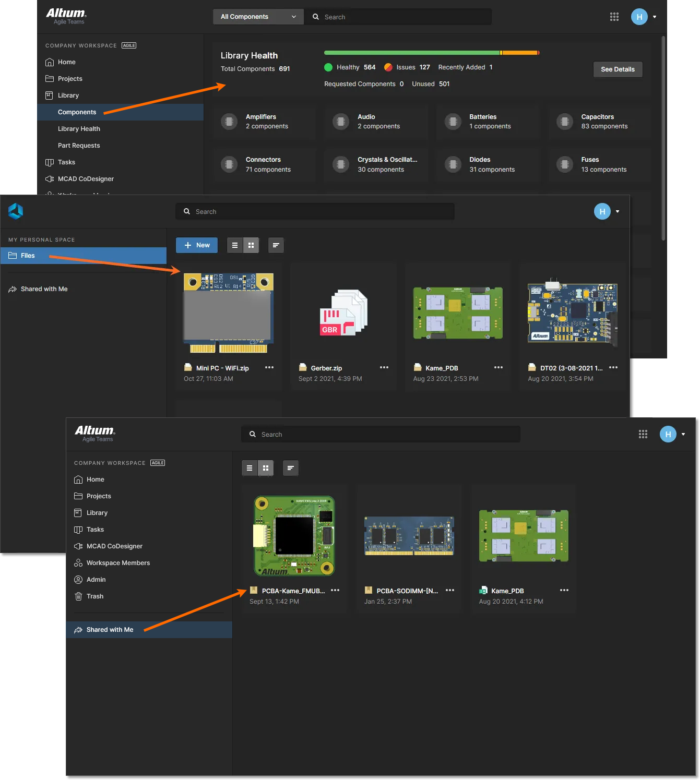The height and width of the screenshot is (780, 700).
Task: Click the Diodes category chip icon
Action: pos(453,164)
